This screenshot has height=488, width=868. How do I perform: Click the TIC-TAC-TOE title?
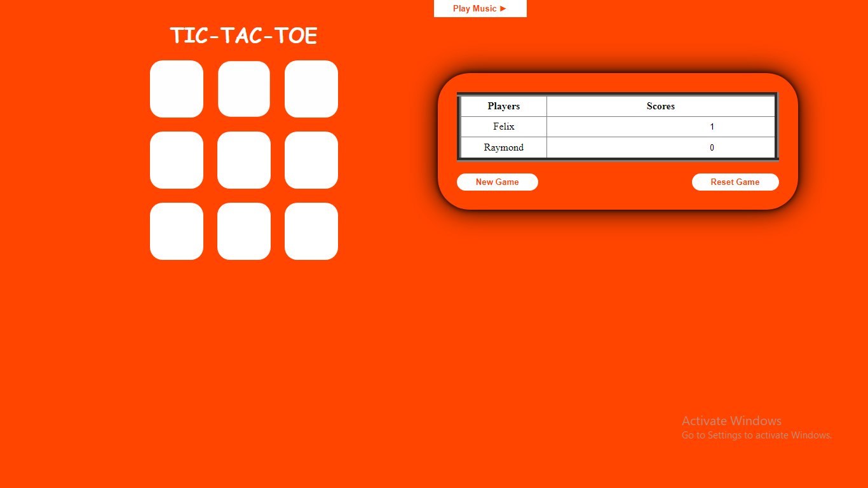[x=243, y=36]
